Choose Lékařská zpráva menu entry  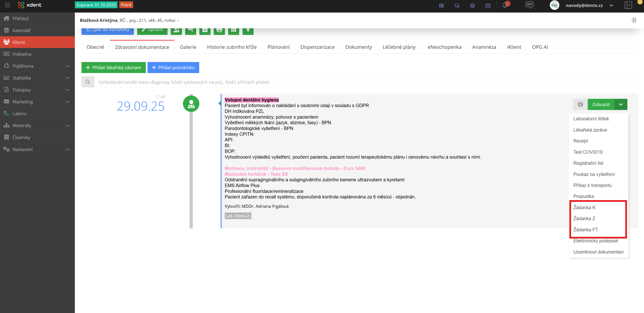tap(590, 130)
